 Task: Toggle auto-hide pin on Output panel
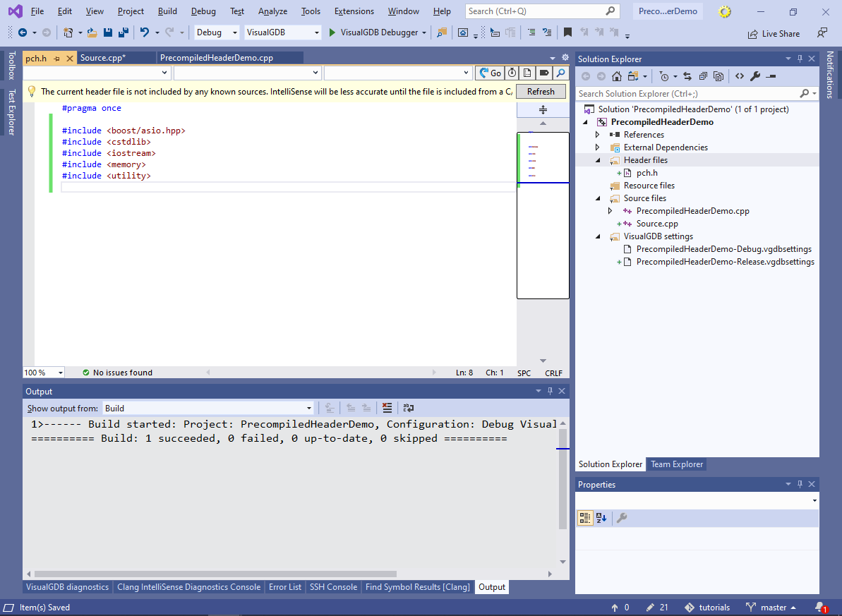tap(550, 391)
